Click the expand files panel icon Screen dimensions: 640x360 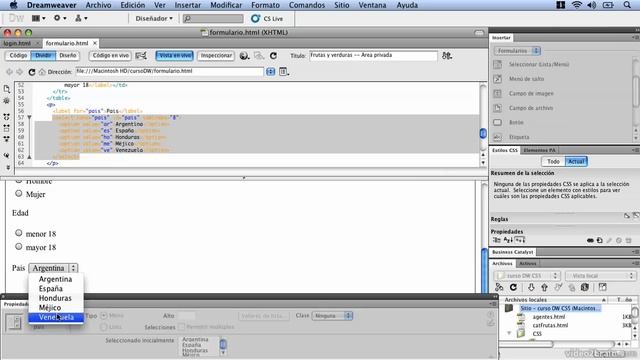point(602,287)
